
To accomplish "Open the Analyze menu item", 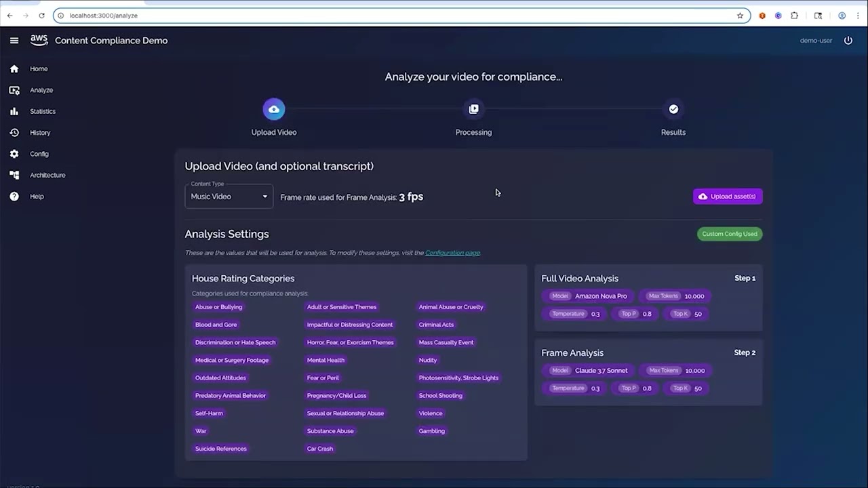I will (x=41, y=90).
